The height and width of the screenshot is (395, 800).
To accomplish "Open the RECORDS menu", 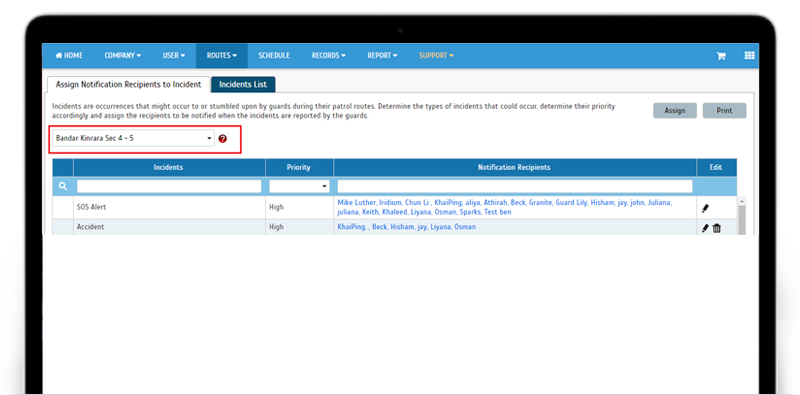I will [x=329, y=56].
